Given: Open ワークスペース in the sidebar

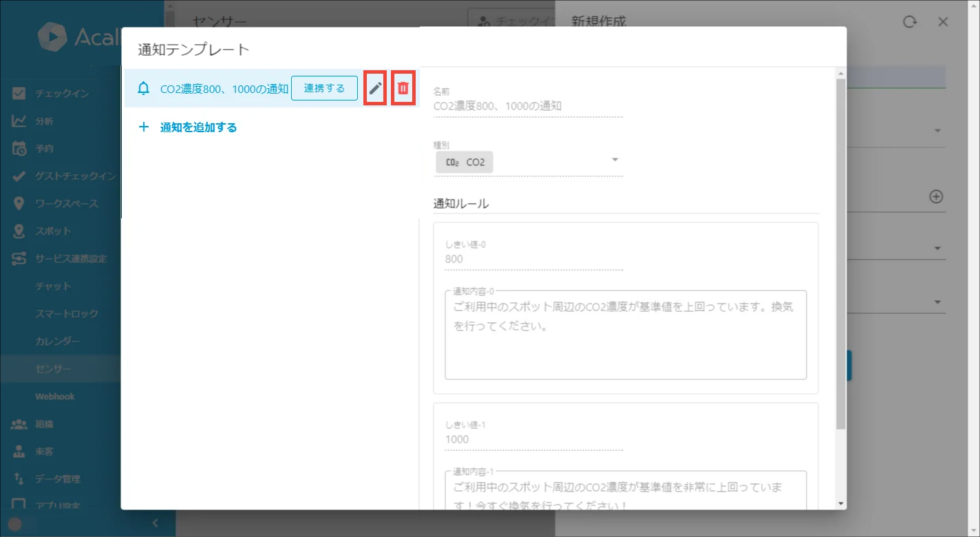Looking at the screenshot, I should tap(67, 204).
